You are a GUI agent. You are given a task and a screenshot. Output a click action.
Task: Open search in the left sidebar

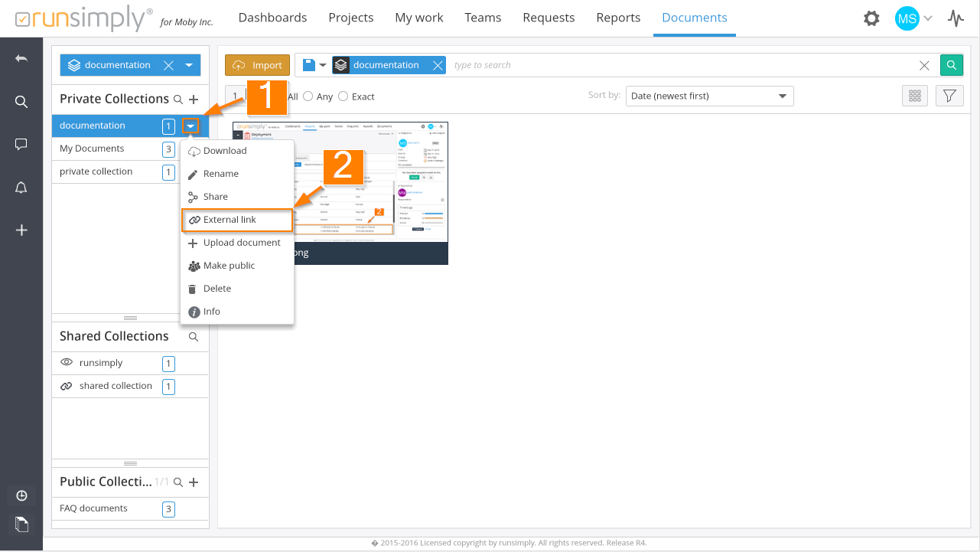tap(21, 102)
